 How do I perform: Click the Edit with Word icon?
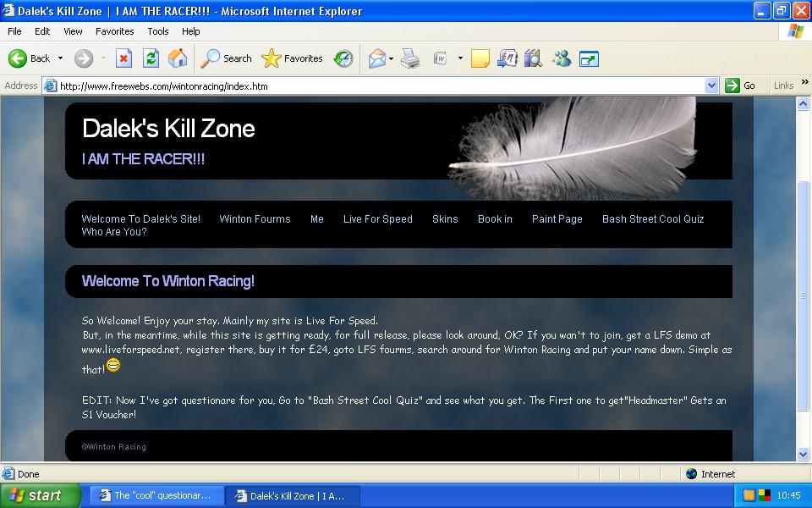440,58
